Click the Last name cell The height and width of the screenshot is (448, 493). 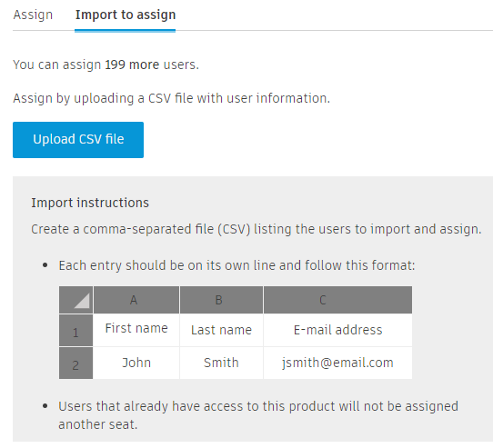(221, 330)
